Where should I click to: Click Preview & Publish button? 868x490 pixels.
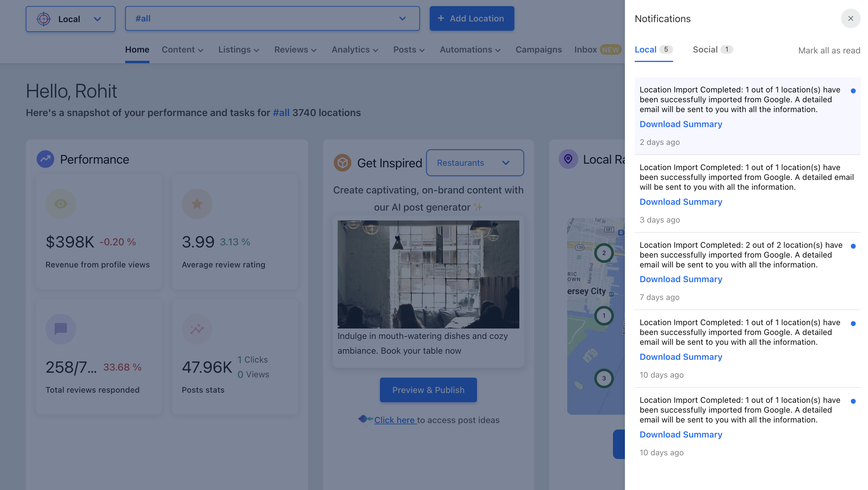(x=428, y=390)
